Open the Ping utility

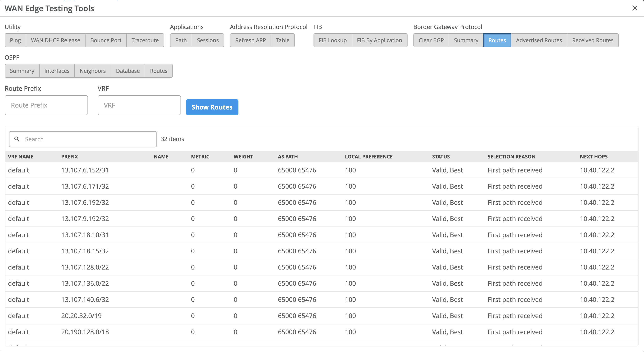(15, 40)
